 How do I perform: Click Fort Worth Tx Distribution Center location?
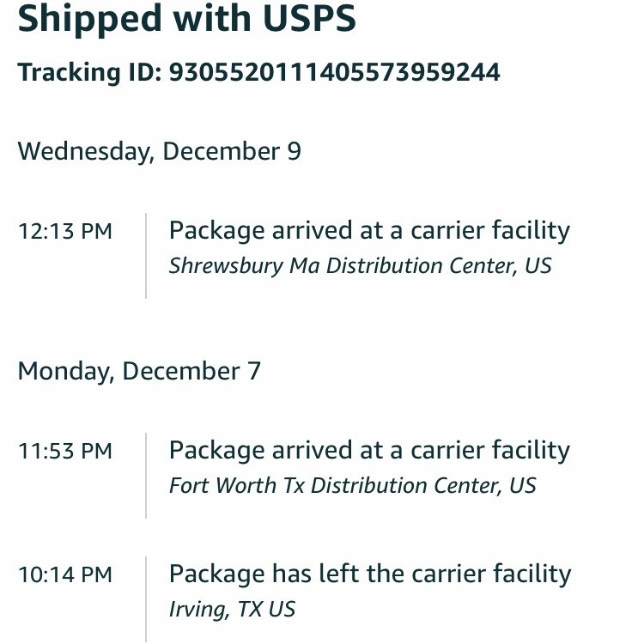click(352, 485)
